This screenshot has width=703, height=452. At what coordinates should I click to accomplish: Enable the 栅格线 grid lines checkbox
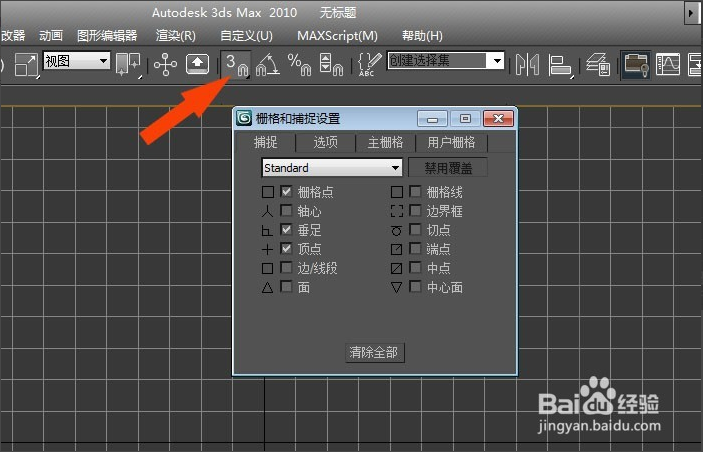415,191
